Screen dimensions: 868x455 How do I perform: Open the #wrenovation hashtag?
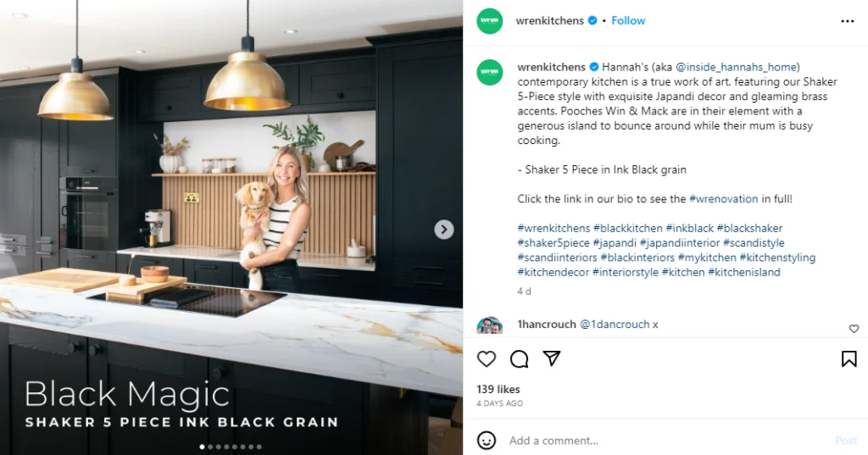(723, 199)
